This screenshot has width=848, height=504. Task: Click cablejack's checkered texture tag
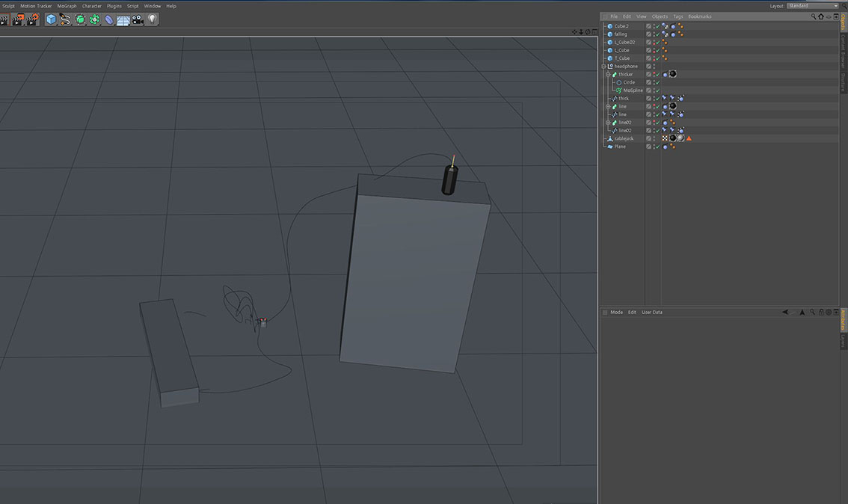[x=665, y=138]
